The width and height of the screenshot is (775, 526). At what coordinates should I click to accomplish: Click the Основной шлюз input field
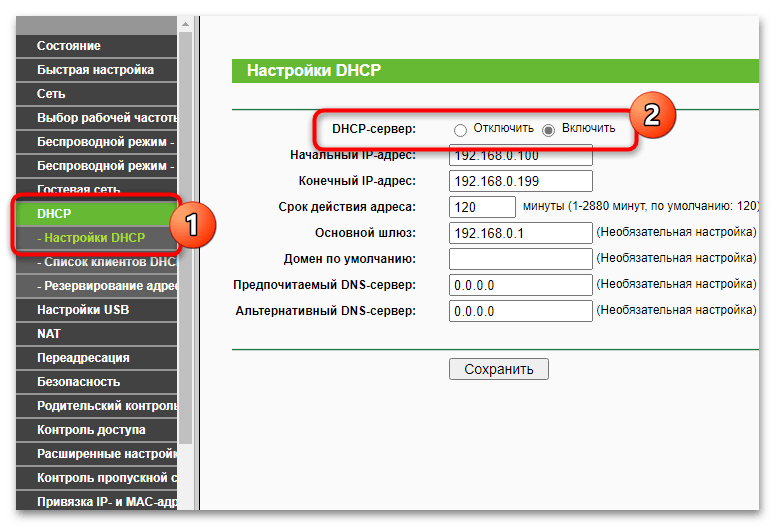click(520, 233)
